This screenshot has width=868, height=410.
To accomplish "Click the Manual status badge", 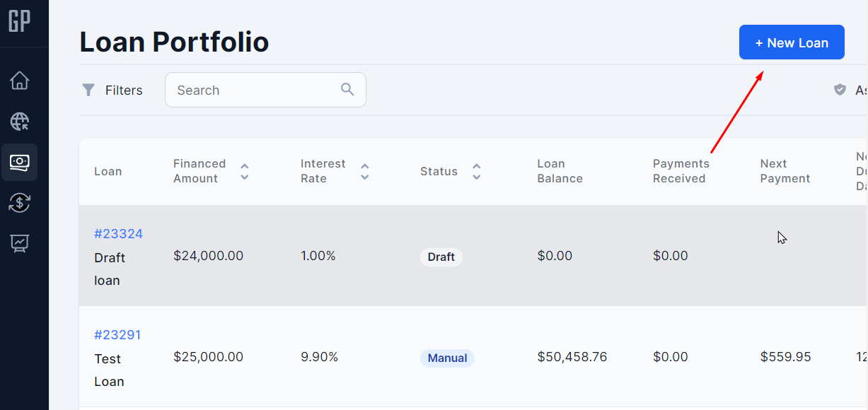I will [x=447, y=358].
